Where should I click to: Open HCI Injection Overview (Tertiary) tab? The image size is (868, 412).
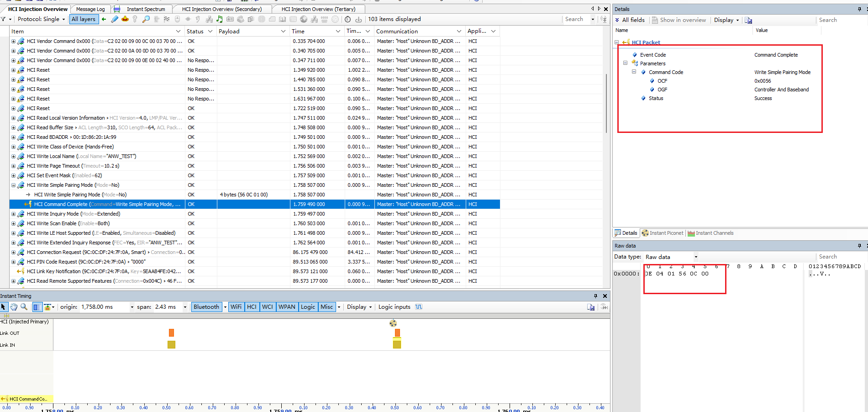[318, 9]
